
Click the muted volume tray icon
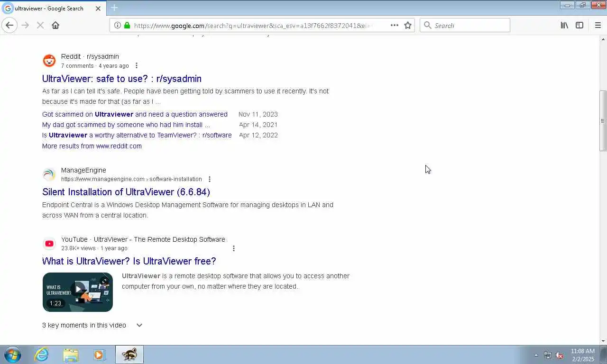[x=560, y=355]
